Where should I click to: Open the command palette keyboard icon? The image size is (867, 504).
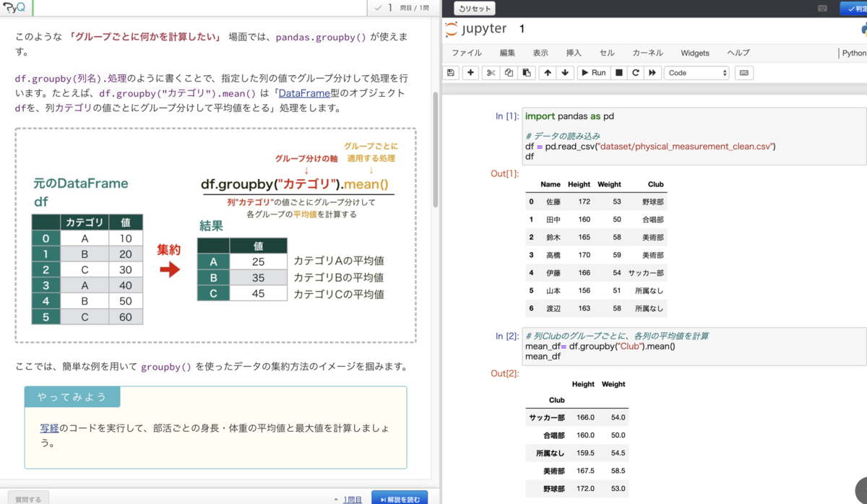[x=744, y=73]
